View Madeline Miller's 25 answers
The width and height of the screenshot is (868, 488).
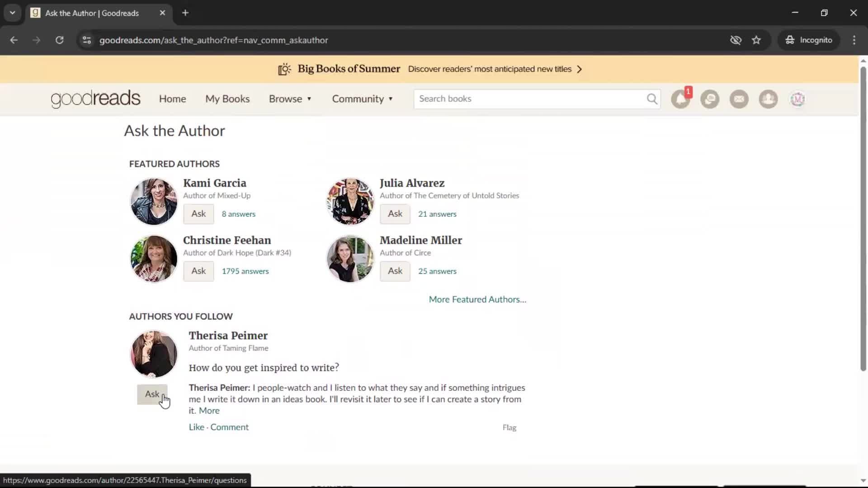coord(437,271)
